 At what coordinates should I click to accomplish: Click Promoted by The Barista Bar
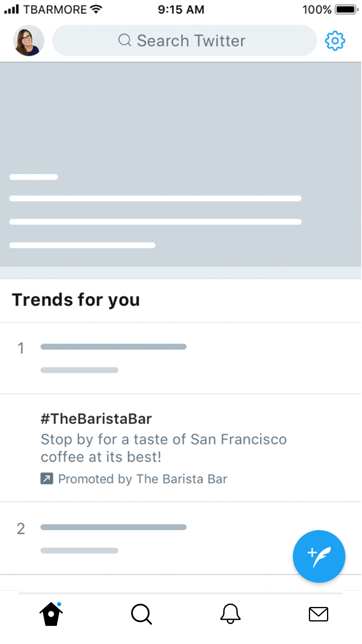(142, 479)
